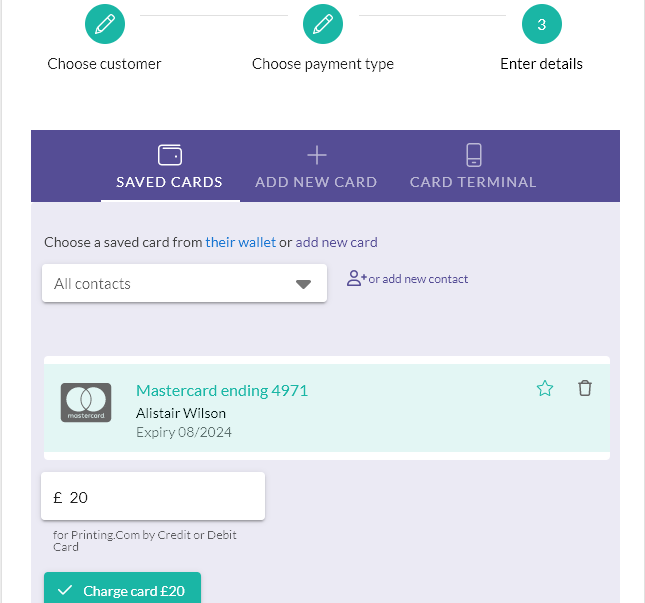This screenshot has width=645, height=603.
Task: Switch to the Card Terminal tab
Action: click(473, 166)
